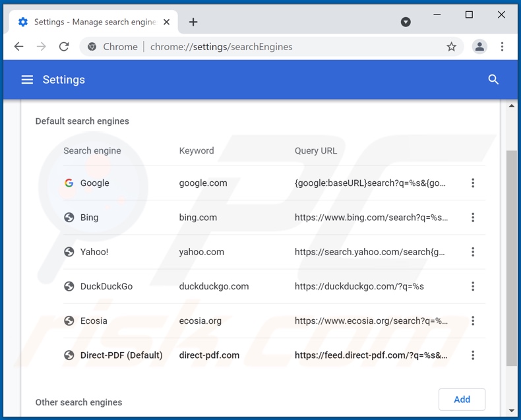Viewport: 521px width, 420px height.
Task: Maximize the Chrome window
Action: tap(469, 15)
